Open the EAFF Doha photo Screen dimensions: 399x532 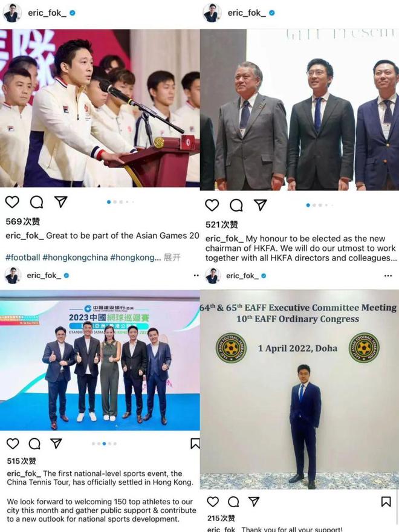pyautogui.click(x=299, y=389)
